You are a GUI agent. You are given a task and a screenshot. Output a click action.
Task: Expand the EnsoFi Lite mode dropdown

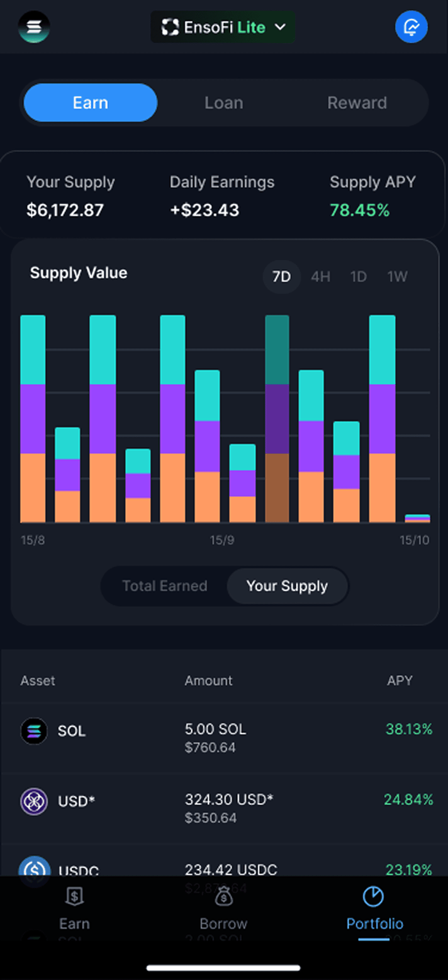coord(223,27)
